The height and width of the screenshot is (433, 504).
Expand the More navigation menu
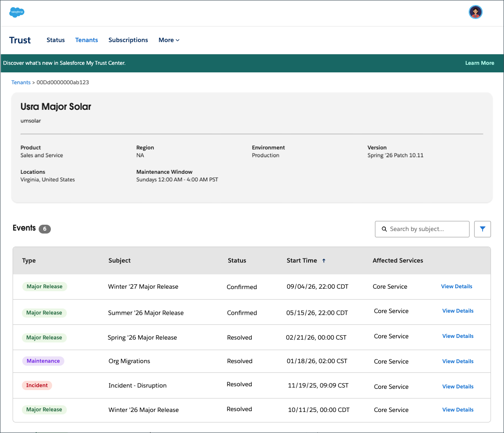coord(169,40)
